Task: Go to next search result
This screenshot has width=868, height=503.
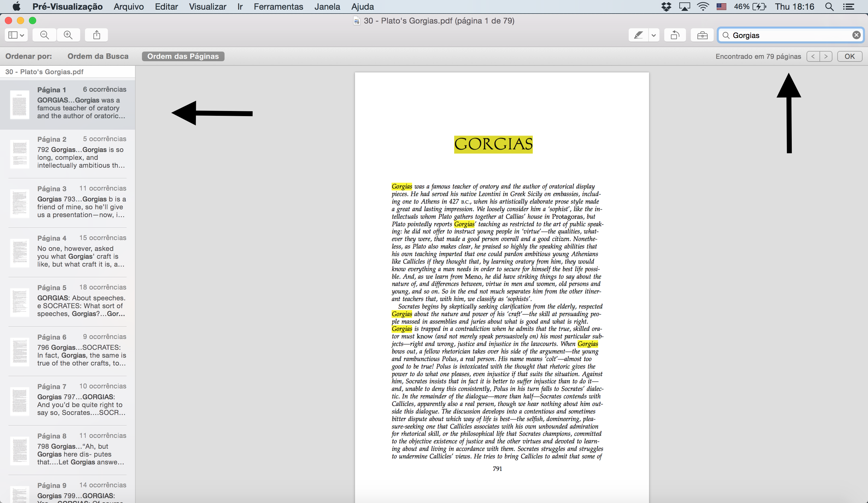Action: click(x=826, y=56)
